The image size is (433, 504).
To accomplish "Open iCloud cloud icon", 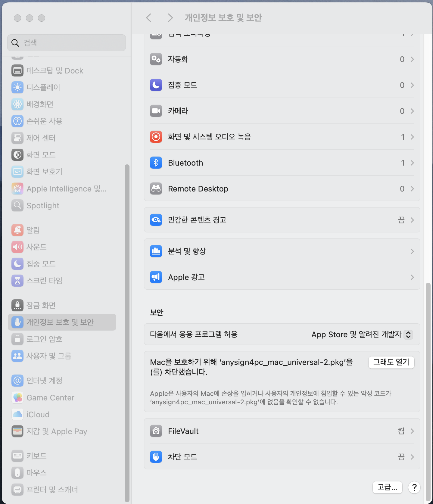I will [x=17, y=415].
